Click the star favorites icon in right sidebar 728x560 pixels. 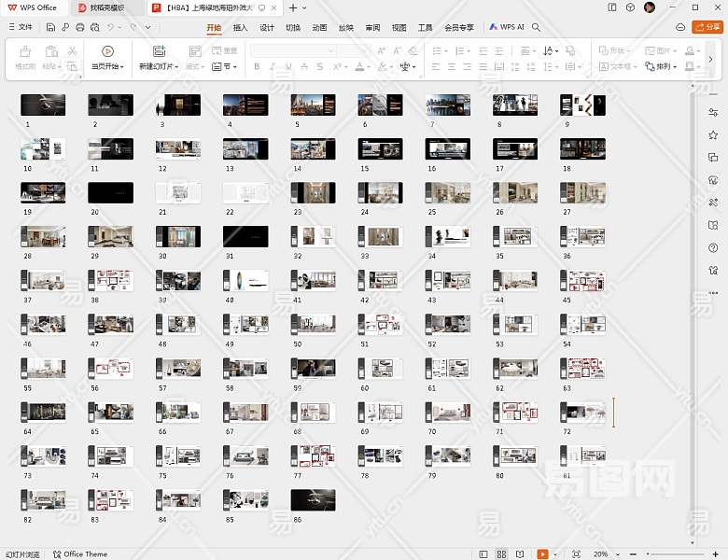(x=713, y=135)
